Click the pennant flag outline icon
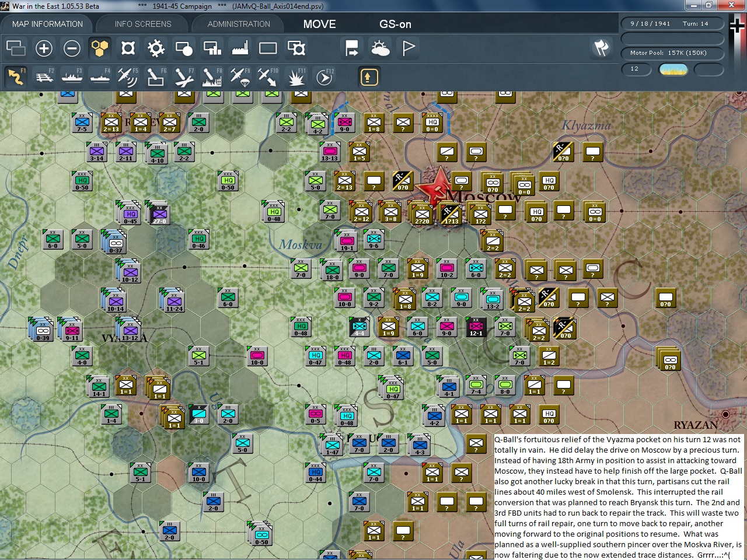 [x=409, y=48]
